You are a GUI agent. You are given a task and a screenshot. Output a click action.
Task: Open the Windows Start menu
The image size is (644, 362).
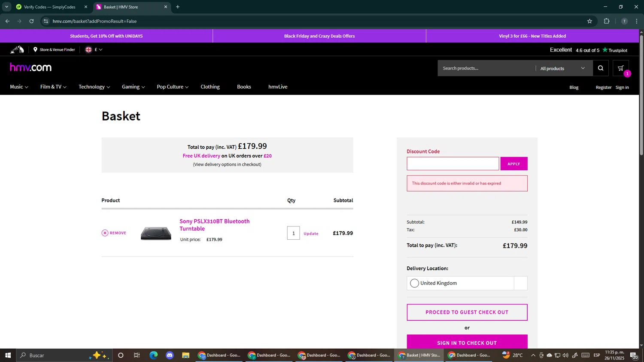pos(8,355)
